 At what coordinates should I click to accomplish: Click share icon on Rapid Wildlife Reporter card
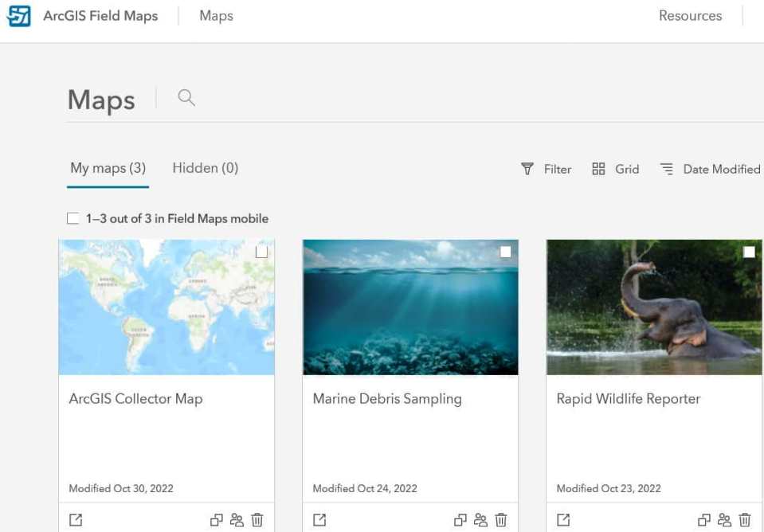(x=724, y=520)
